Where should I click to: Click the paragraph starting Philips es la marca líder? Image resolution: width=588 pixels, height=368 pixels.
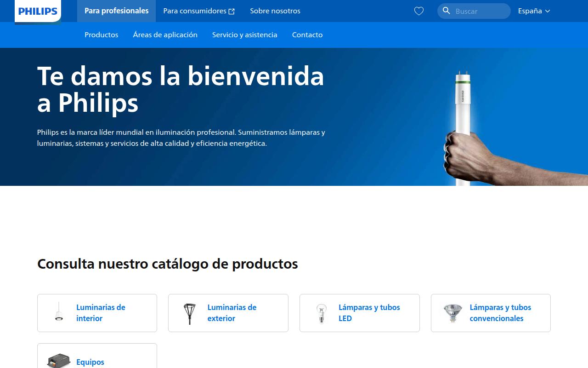(181, 138)
